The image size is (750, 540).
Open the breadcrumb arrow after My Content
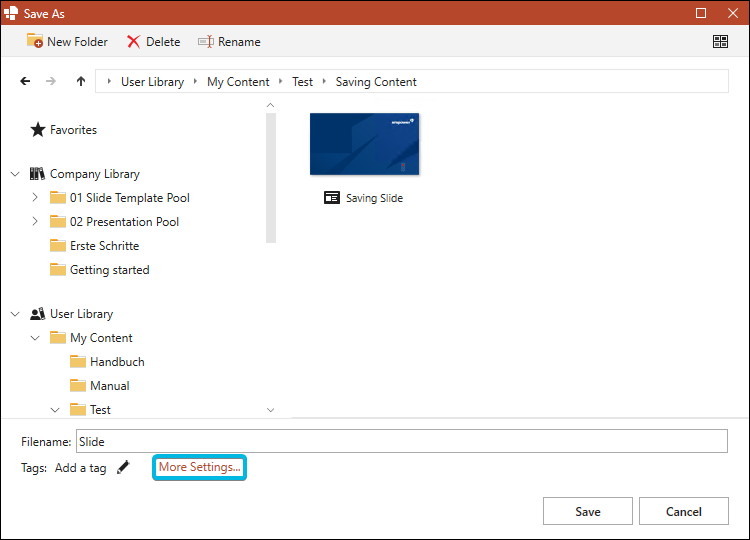click(280, 81)
